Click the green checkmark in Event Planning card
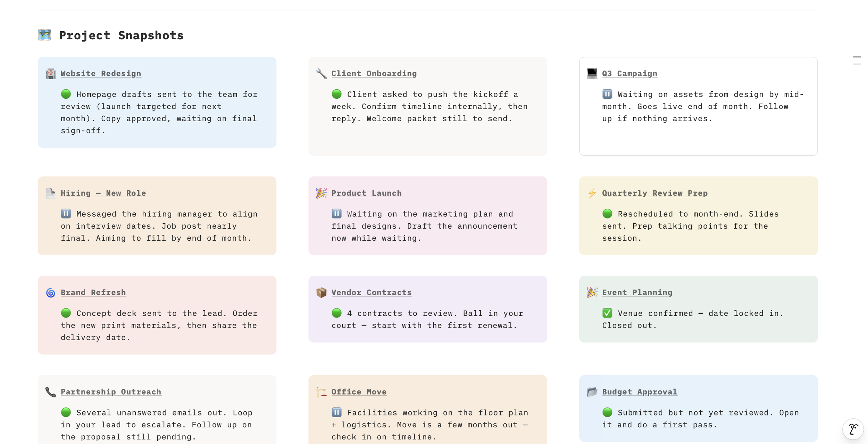Viewport: 868px width, 444px height. [x=607, y=313]
